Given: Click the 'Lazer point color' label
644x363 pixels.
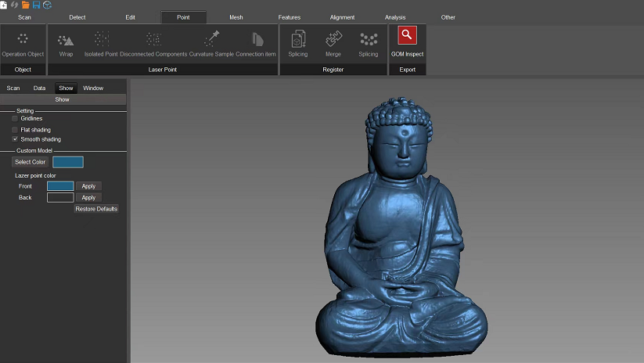Looking at the screenshot, I should pos(35,175).
